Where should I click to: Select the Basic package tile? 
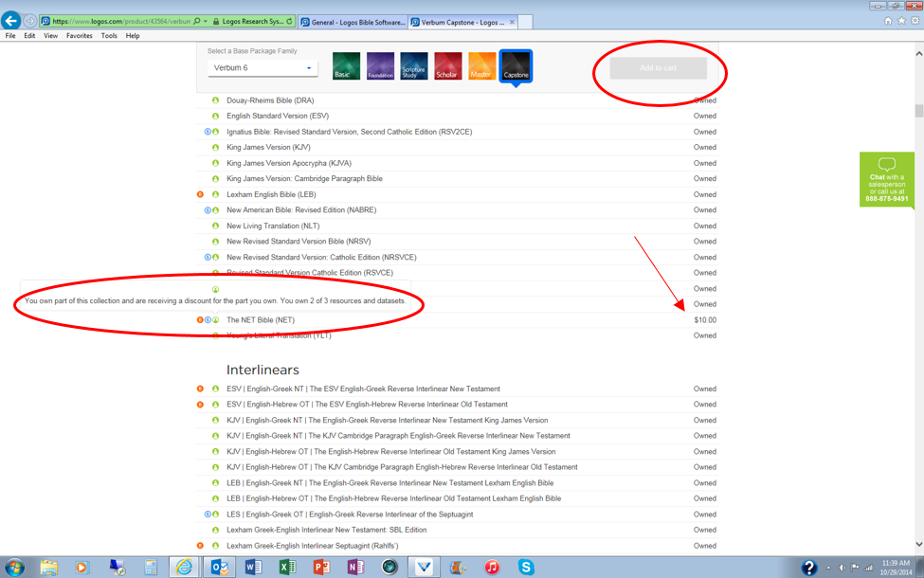coord(346,65)
